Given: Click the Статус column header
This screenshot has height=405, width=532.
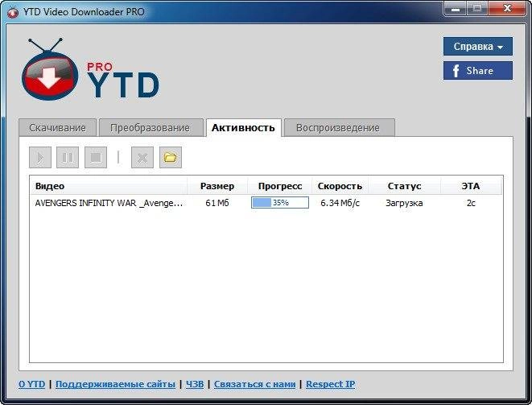Looking at the screenshot, I should [x=404, y=186].
